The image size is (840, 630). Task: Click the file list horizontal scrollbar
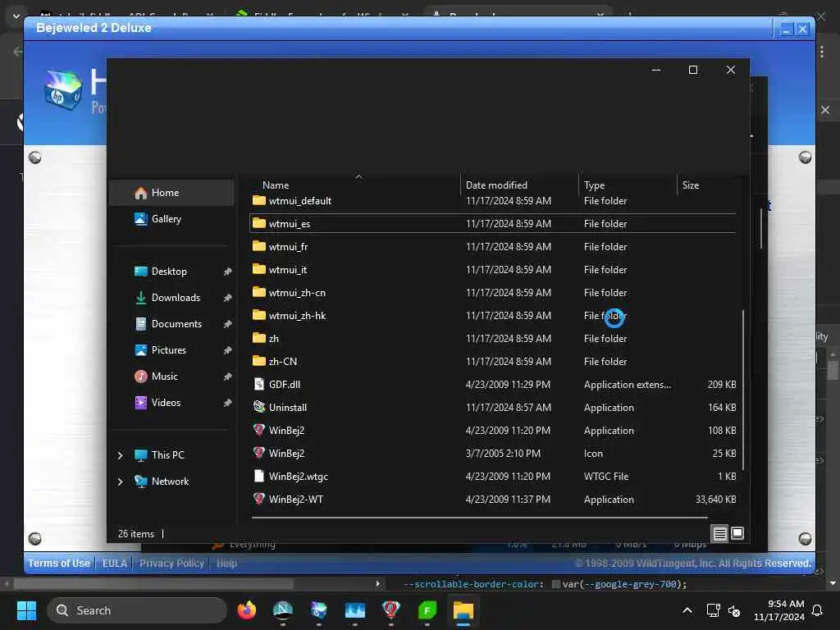[479, 518]
